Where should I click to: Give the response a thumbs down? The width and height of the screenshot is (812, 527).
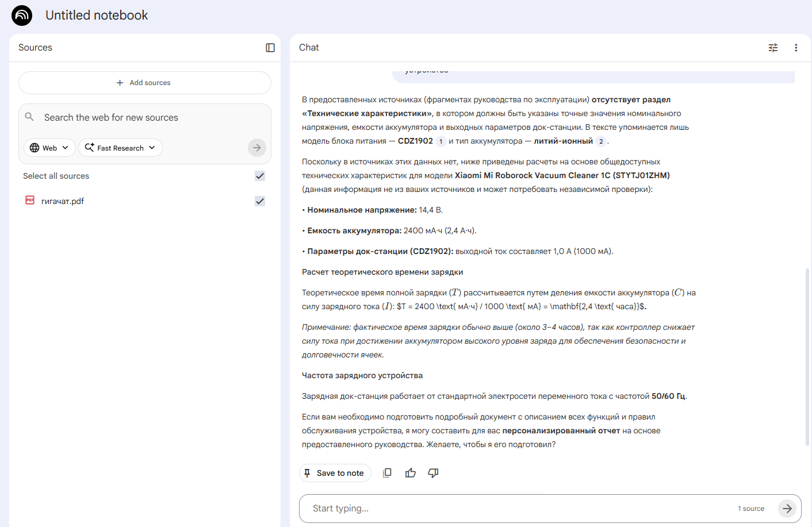433,472
